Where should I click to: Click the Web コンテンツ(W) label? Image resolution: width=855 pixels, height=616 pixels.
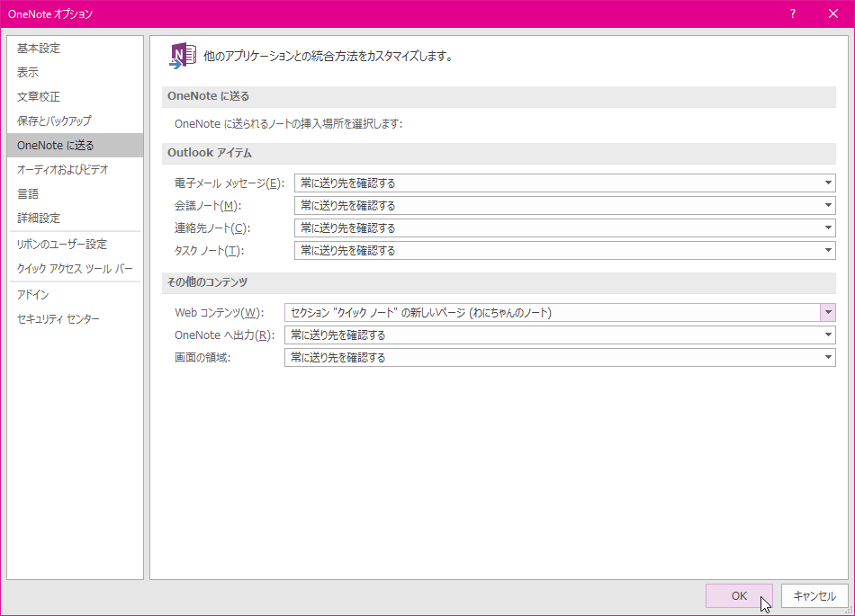[x=220, y=313]
